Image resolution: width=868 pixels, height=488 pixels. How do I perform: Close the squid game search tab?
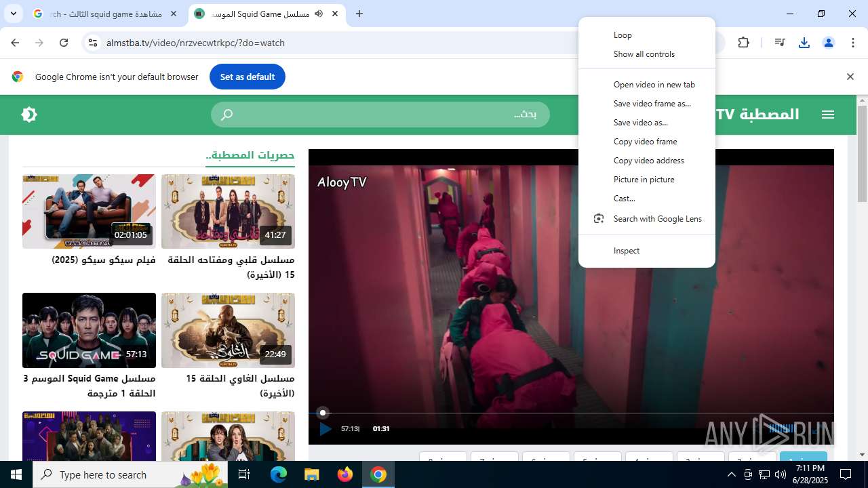tap(174, 14)
